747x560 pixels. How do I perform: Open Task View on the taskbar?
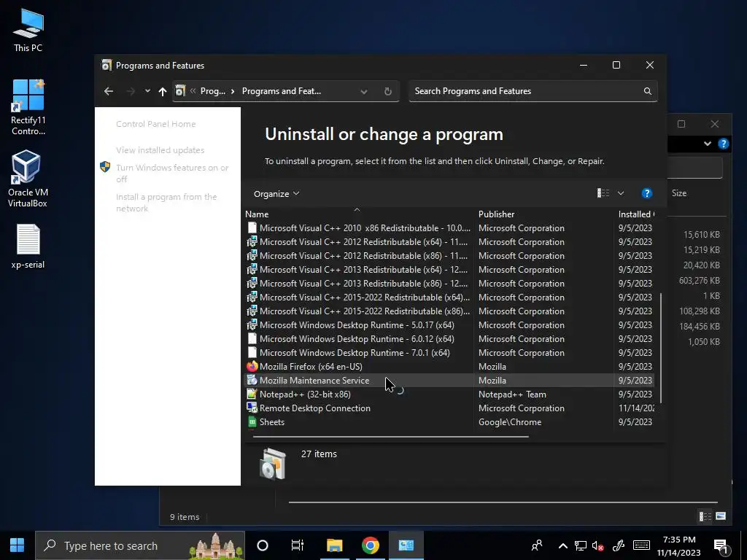[x=298, y=545]
